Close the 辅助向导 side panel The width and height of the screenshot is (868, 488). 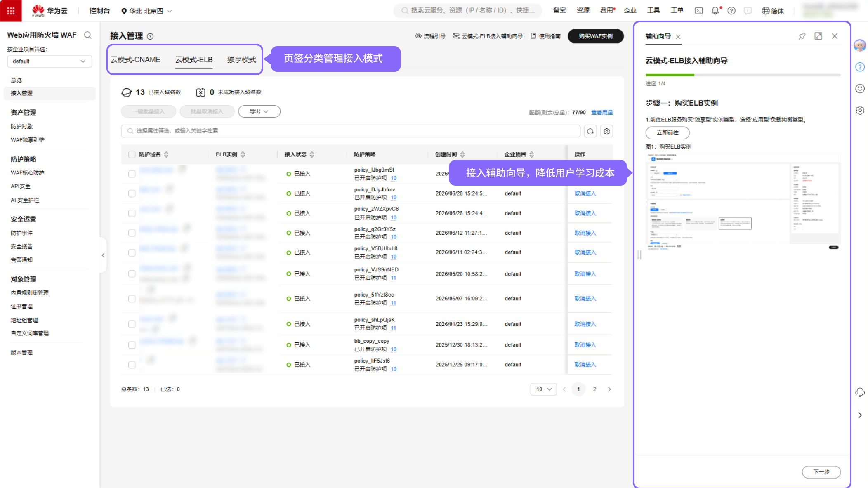tap(835, 36)
